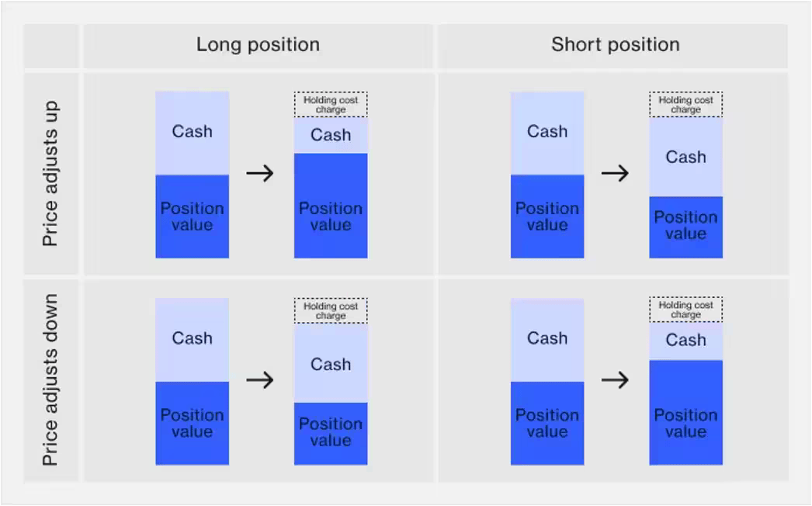Click the arrow in Long position, price up cell
The width and height of the screenshot is (812, 506).
[x=260, y=173]
